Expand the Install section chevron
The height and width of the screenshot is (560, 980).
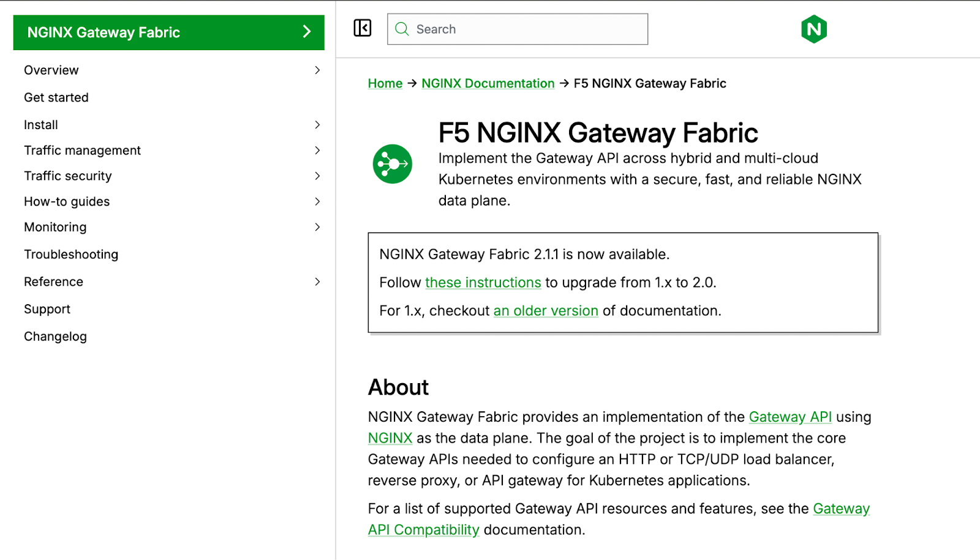coord(317,125)
